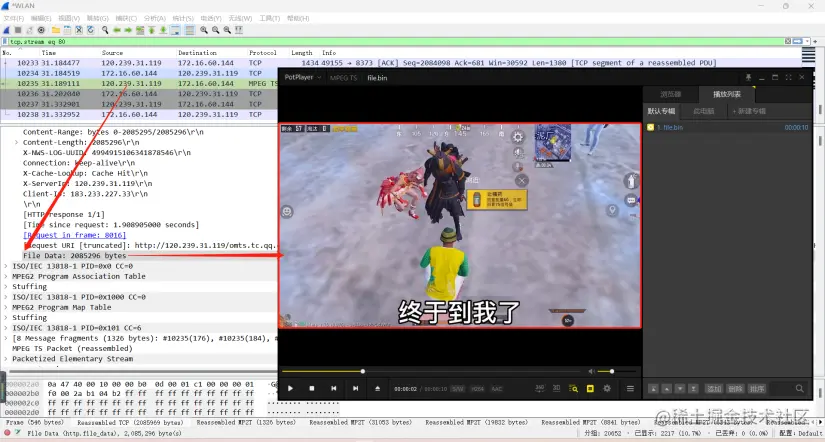Stop playback in PotPlayer
Image resolution: width=825 pixels, height=442 pixels.
click(312, 388)
